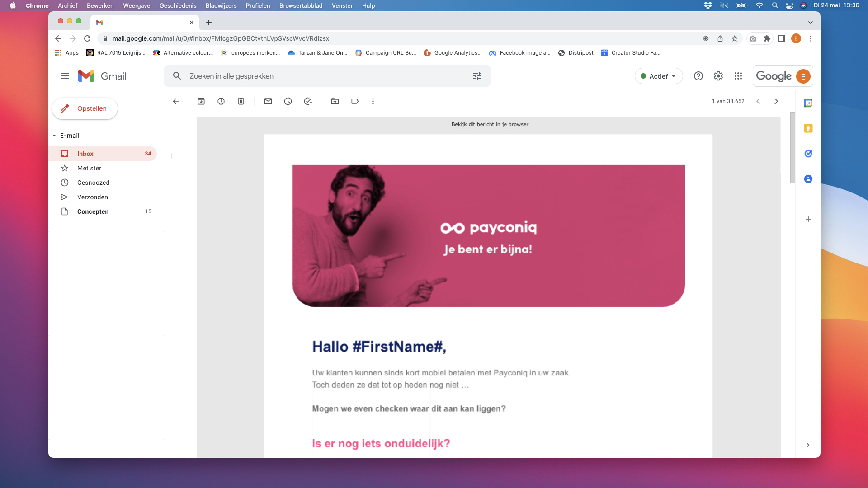Screen dimensions: 868x488
Task: Open macOS Control Center icon
Action: 789,5
